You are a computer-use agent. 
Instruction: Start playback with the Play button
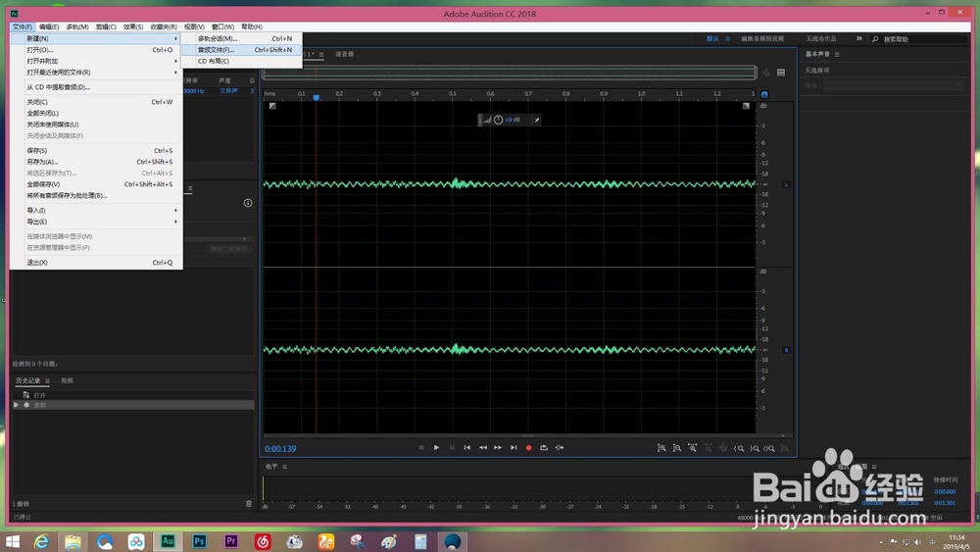tap(436, 448)
